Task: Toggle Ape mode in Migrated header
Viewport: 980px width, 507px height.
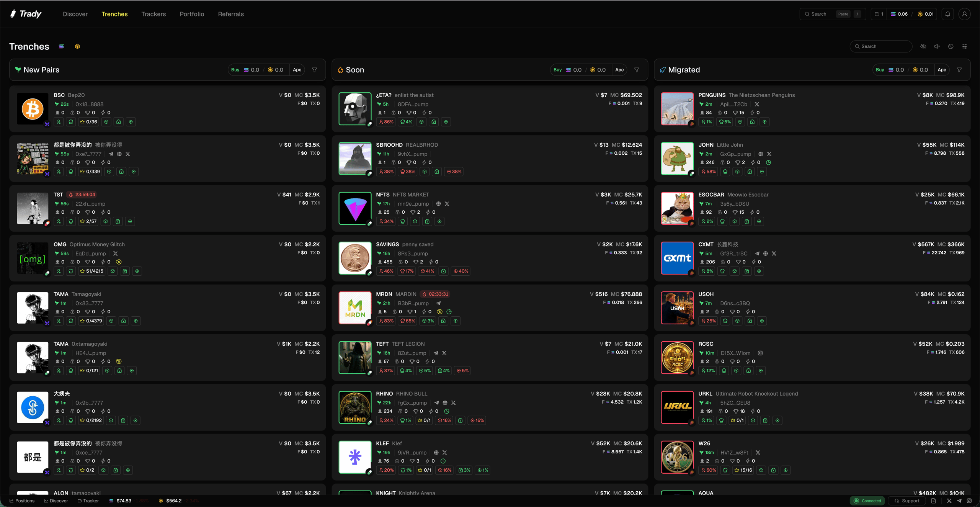Action: pyautogui.click(x=942, y=70)
